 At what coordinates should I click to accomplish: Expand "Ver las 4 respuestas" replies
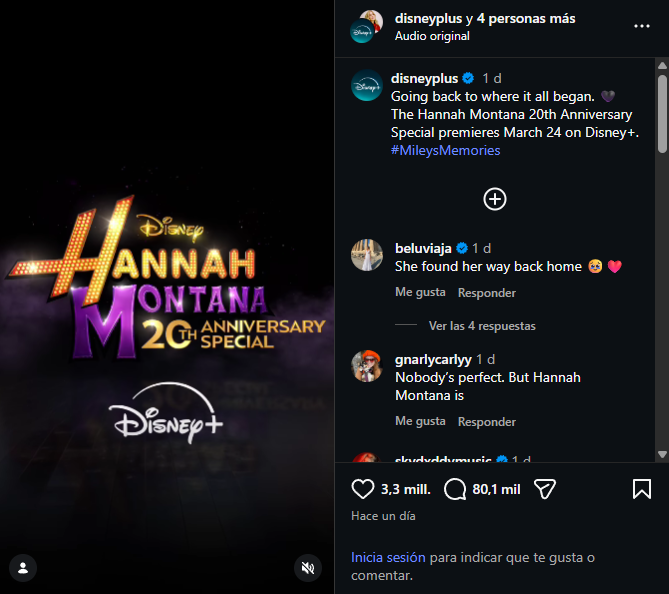click(x=481, y=326)
